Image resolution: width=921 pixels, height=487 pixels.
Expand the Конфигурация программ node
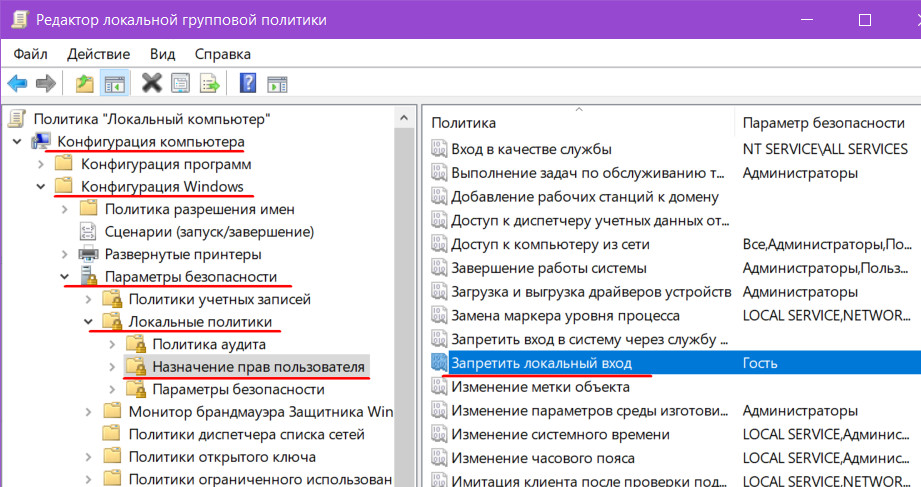41,163
